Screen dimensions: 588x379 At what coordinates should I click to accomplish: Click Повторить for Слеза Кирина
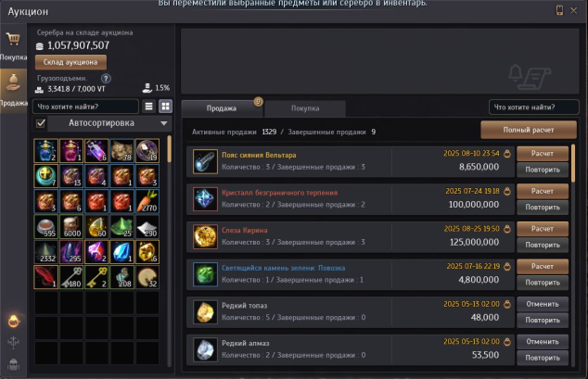click(x=543, y=245)
